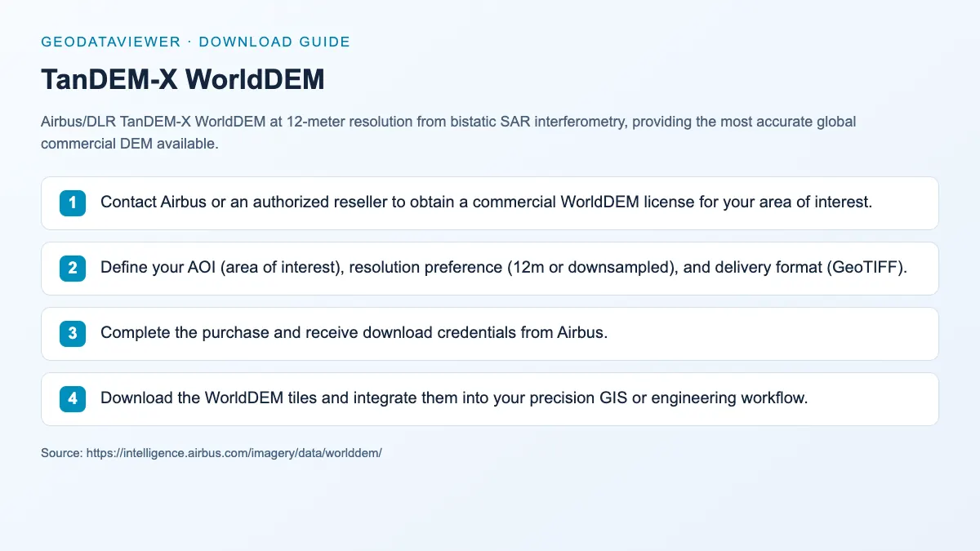Select the 'TanDEM-X WorldDEM' heading
980x551 pixels.
click(183, 79)
